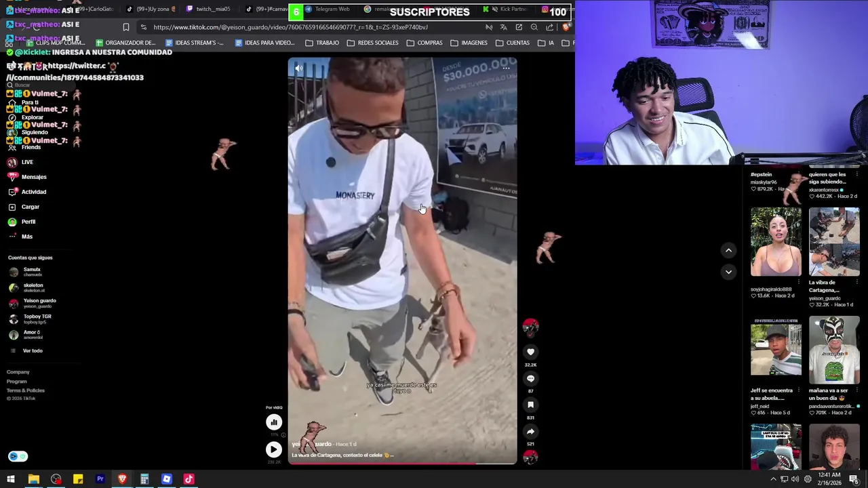Open followed account skeleton
The image size is (868, 488).
pyautogui.click(x=26, y=287)
